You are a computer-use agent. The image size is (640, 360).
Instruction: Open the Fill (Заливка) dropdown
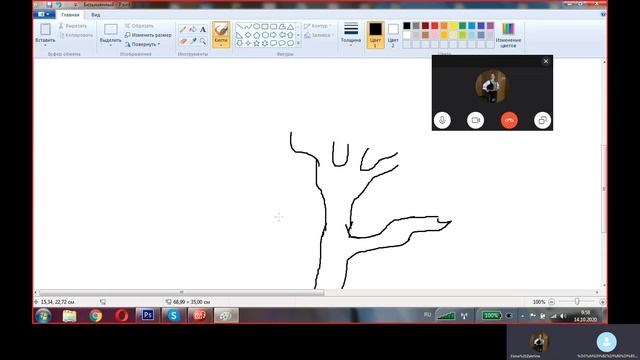(319, 35)
